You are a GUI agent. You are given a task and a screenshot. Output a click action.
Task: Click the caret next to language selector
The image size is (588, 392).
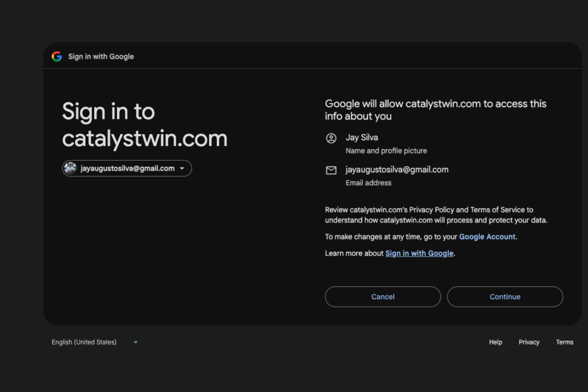pyautogui.click(x=135, y=342)
